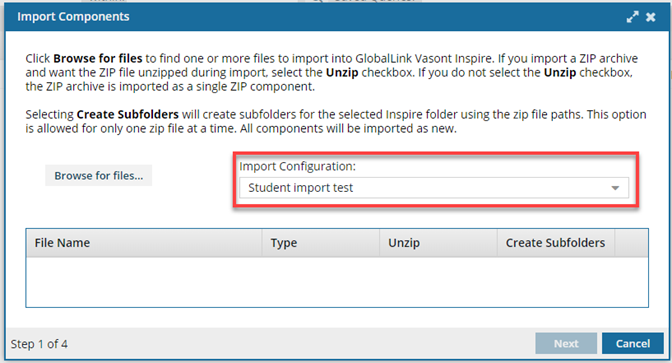This screenshot has height=363, width=672.
Task: Expand the Import Components dialog to full size
Action: [x=632, y=17]
